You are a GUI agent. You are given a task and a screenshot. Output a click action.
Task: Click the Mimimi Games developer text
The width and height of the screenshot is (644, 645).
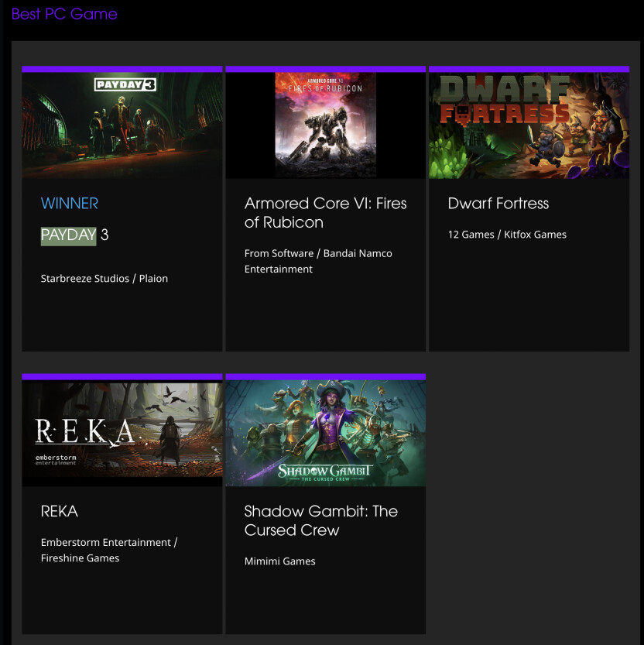pyautogui.click(x=279, y=561)
